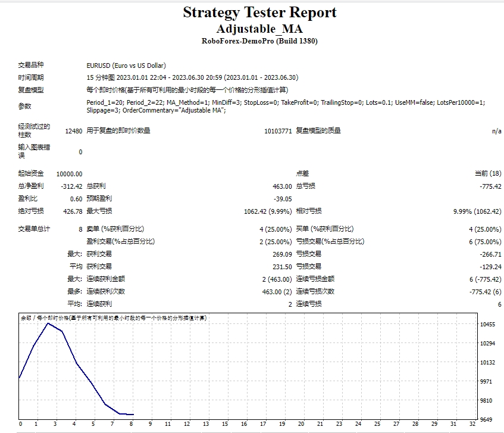Screen dimensions: 504x433
Task: Click the balance curve peak on the chart
Action: 48,323
